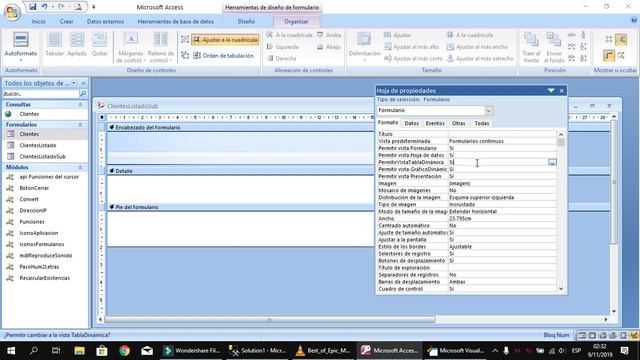Image resolution: width=640 pixels, height=360 pixels.
Task: Collapse the Formularios group
Action: (x=80, y=124)
